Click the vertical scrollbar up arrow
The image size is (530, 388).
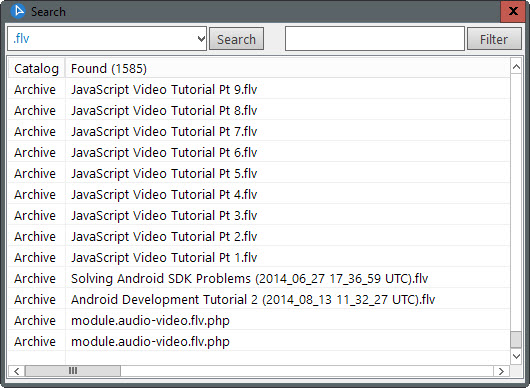click(516, 67)
